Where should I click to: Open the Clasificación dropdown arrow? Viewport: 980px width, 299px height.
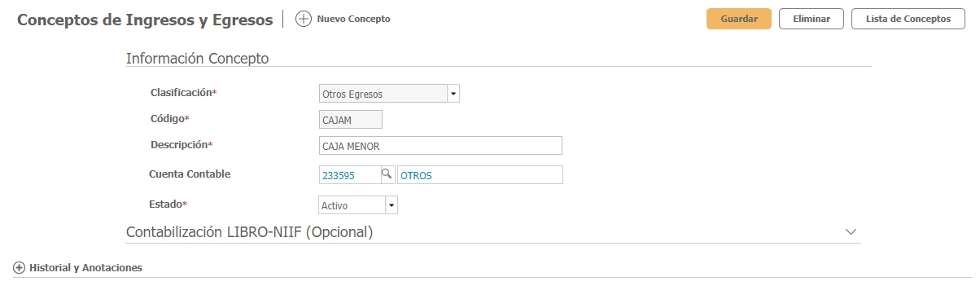453,94
